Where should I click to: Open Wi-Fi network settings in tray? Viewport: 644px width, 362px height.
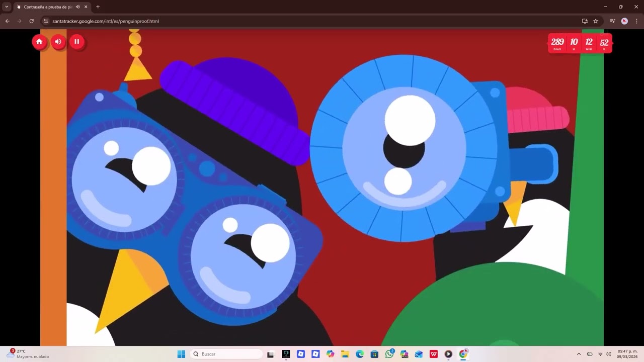point(600,354)
